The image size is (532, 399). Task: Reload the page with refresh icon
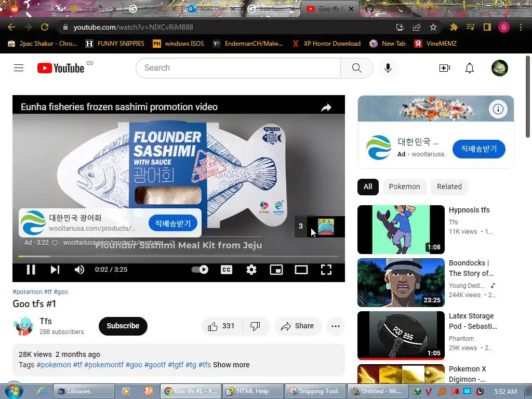(x=45, y=27)
